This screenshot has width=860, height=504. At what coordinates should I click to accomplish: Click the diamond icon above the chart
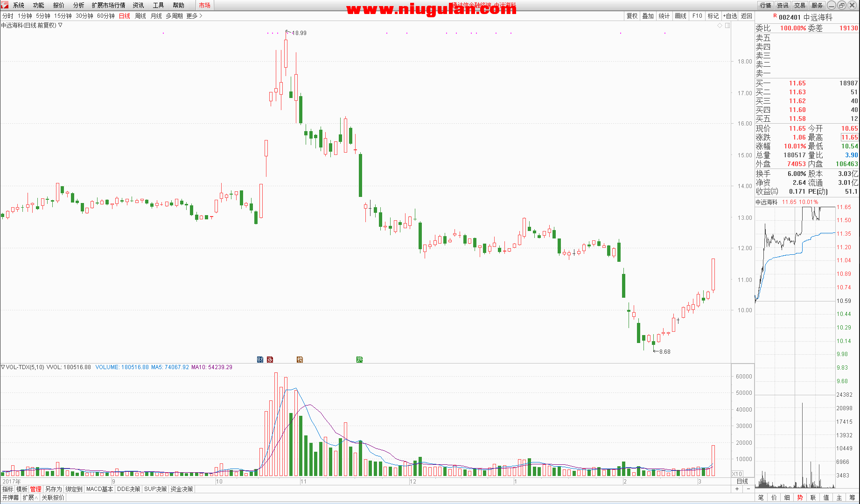click(720, 26)
